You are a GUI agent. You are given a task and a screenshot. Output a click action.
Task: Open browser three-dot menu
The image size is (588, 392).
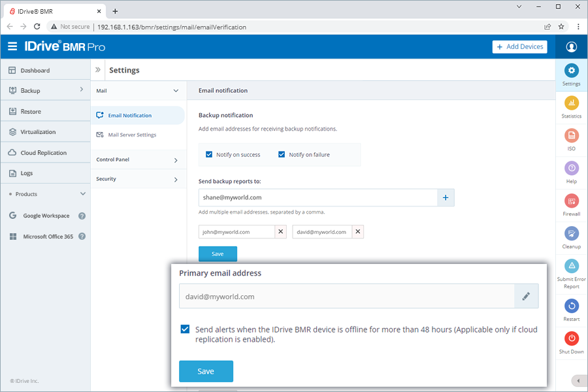[x=578, y=27]
